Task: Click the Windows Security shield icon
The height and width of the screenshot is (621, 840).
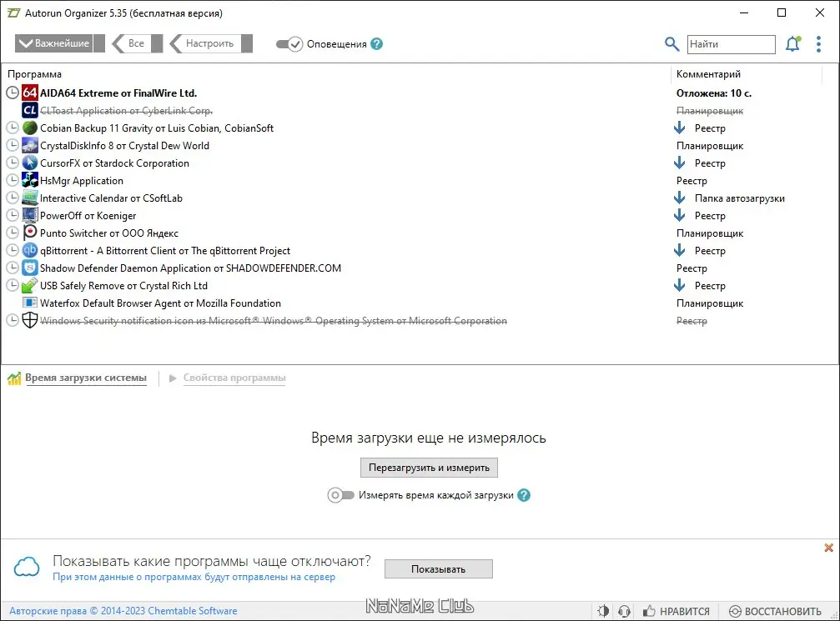Action: click(x=29, y=320)
